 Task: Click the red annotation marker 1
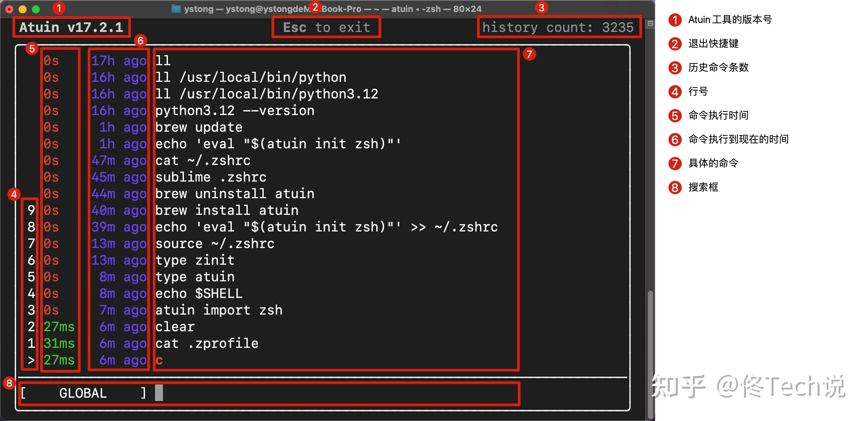click(x=59, y=8)
